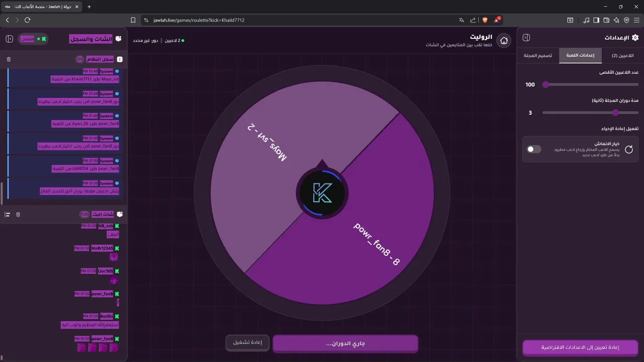Bookmark this page using the bookmark icon
This screenshot has height=362, width=644.
[133, 20]
